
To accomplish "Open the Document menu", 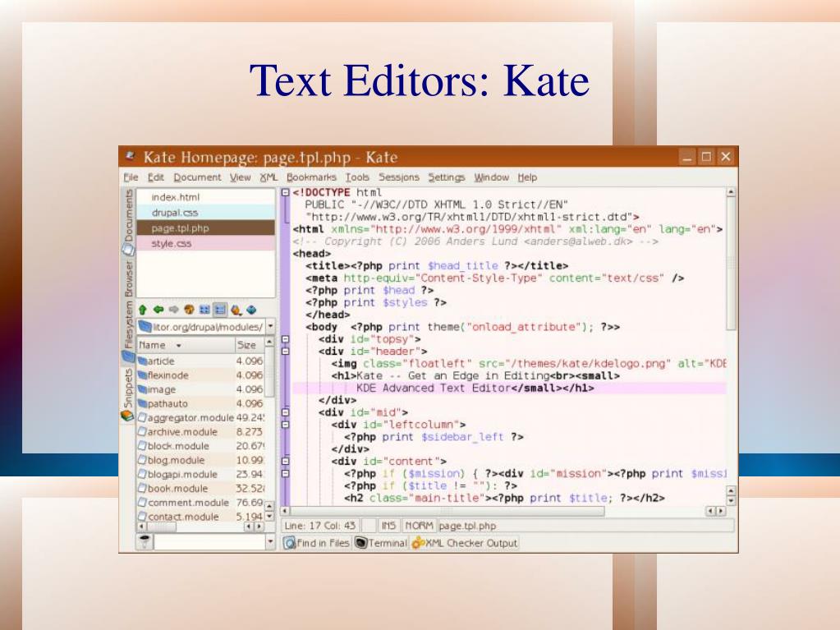I will click(x=197, y=177).
